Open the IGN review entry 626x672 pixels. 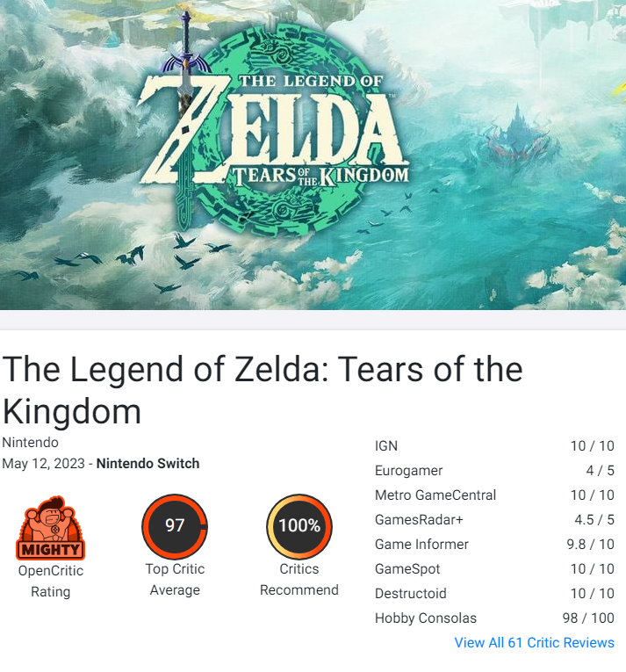pos(494,445)
